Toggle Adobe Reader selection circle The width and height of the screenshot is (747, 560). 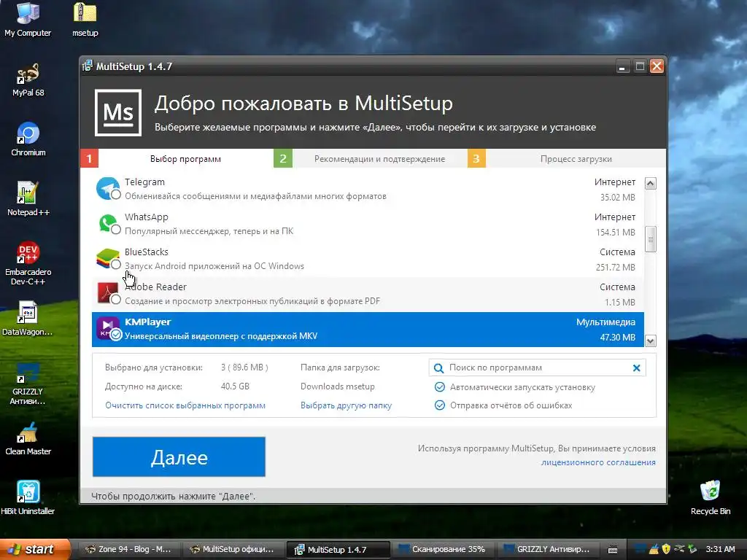click(116, 300)
